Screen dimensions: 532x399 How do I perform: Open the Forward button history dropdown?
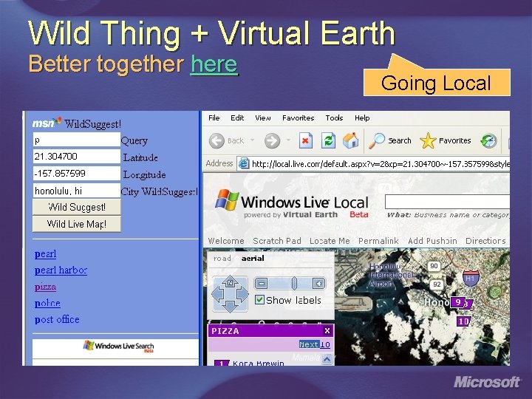click(288, 140)
